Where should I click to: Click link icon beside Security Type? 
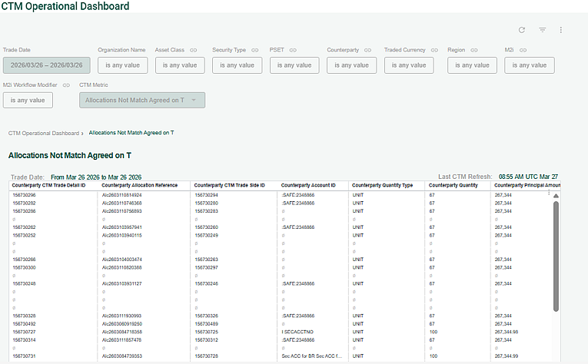pyautogui.click(x=252, y=50)
